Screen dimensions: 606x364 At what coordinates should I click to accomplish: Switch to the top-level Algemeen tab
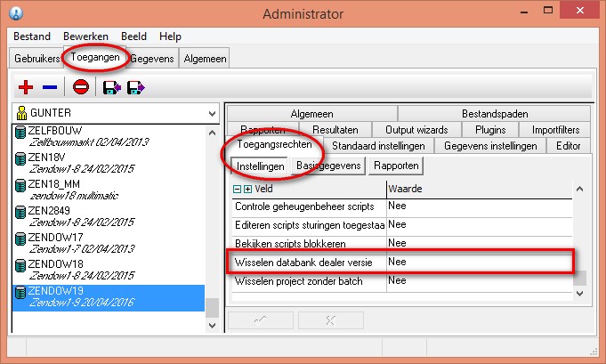click(x=205, y=59)
